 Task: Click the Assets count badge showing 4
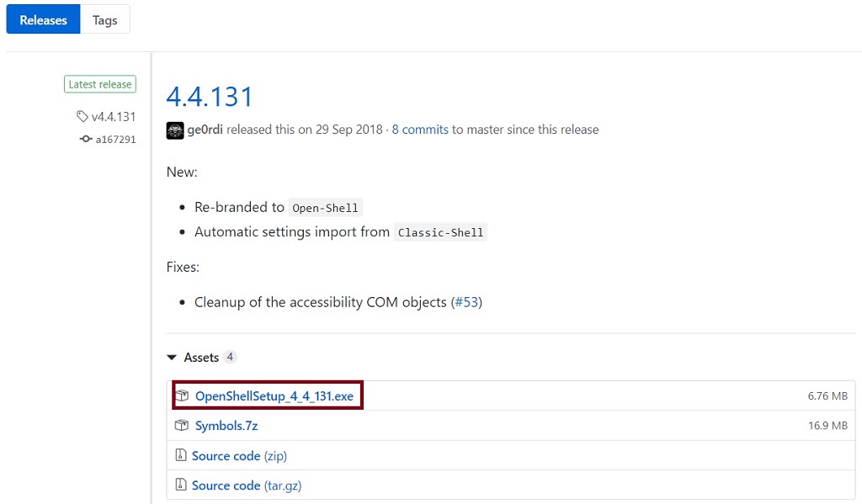pos(231,358)
